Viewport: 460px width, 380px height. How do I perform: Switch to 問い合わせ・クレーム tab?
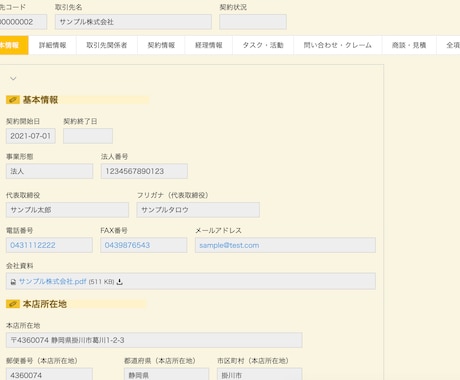[x=337, y=45]
